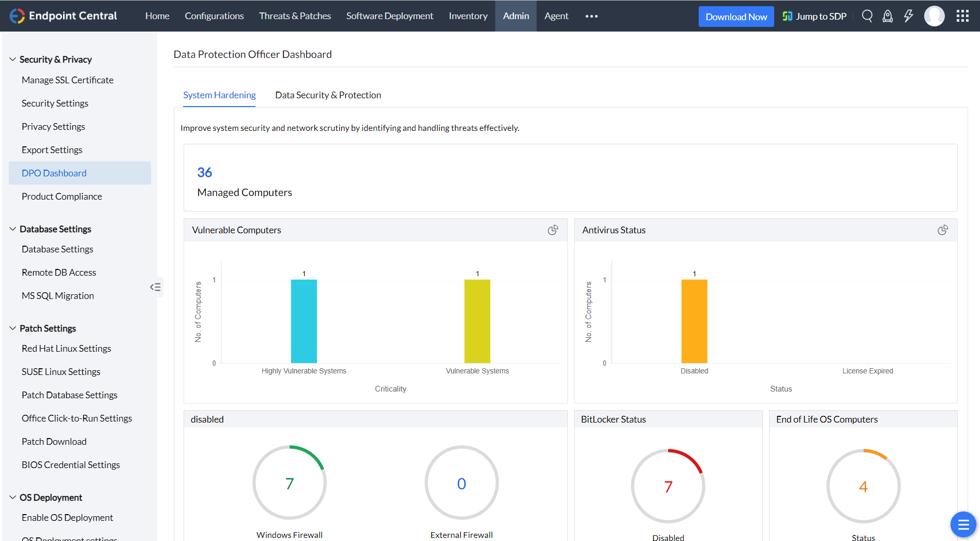
Task: Collapse the left sidebar with the arrow icon
Action: coord(155,287)
